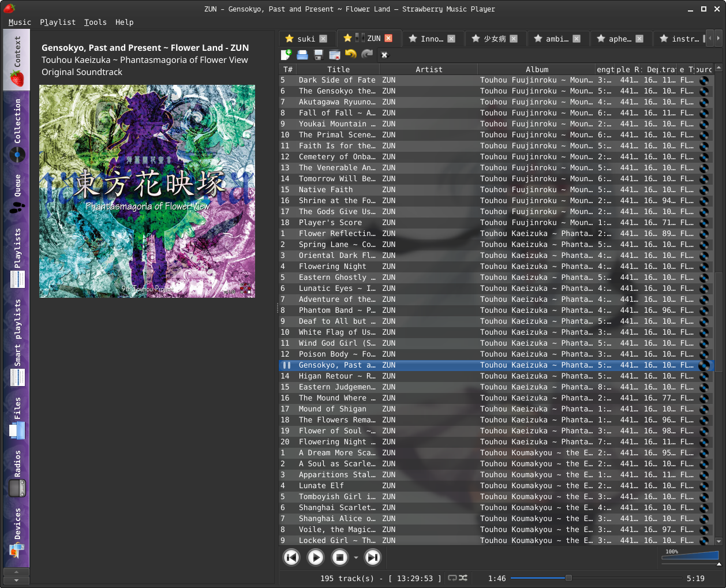726x588 pixels.
Task: Click the redo arrow icon
Action: pos(367,54)
